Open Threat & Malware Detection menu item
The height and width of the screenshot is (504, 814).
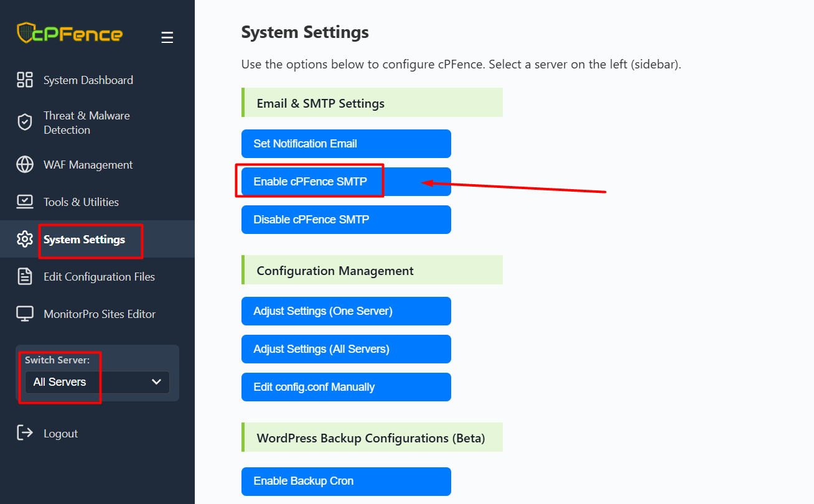(x=87, y=123)
